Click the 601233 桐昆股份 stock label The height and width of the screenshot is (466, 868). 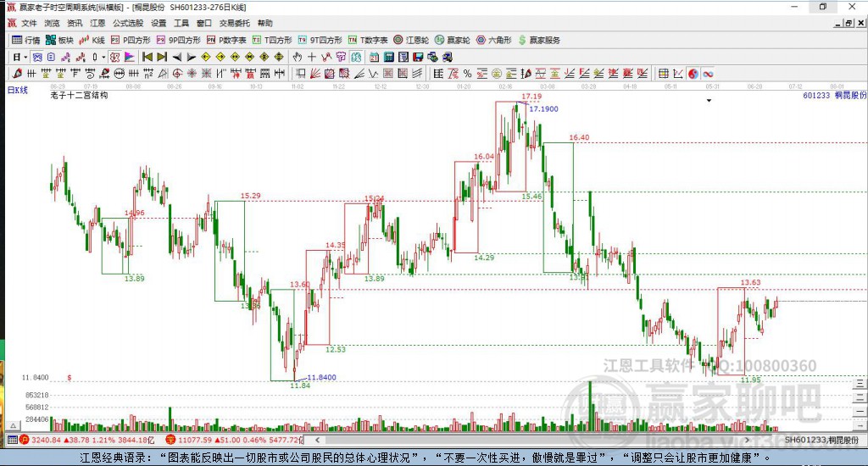coord(834,95)
